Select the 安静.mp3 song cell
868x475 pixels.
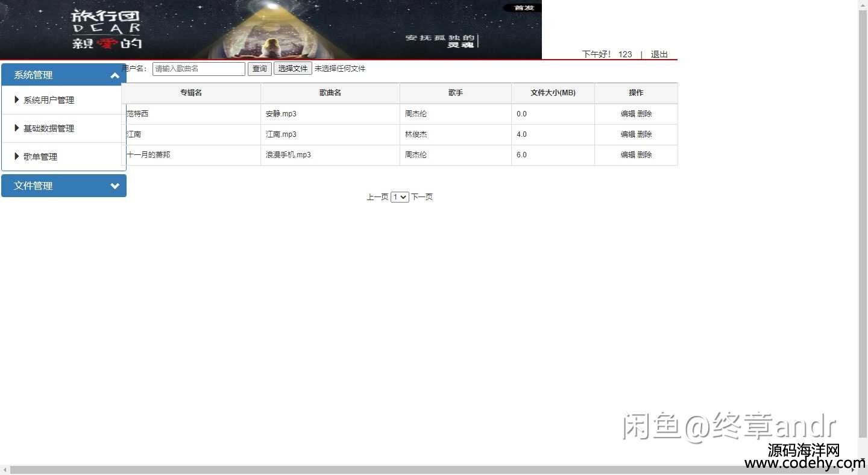click(x=330, y=114)
